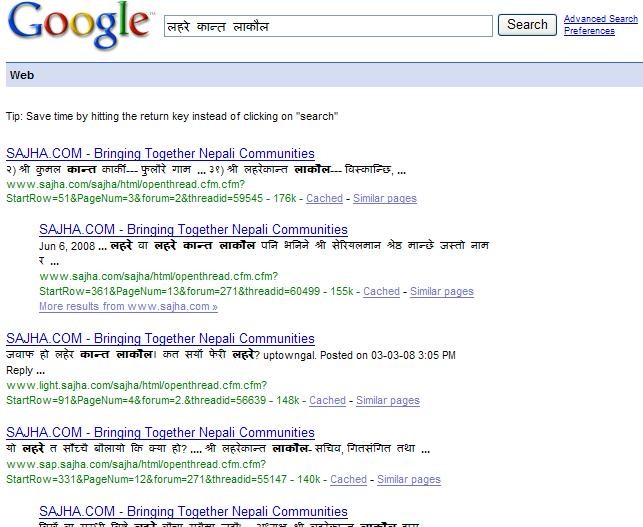Viewport: 643px width, 527px height.
Task: Open the Advanced Search link
Action: [x=601, y=18]
